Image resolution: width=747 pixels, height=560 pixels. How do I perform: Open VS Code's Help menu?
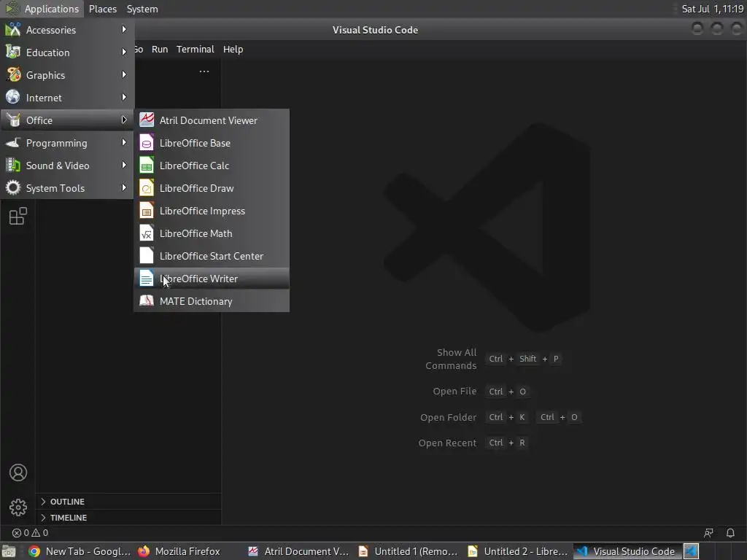click(x=233, y=49)
